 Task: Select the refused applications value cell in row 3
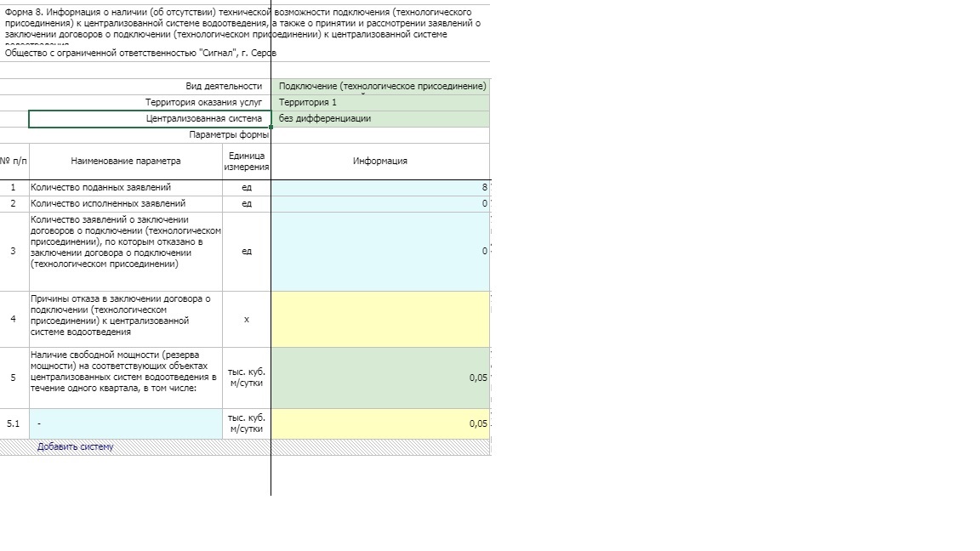[380, 251]
